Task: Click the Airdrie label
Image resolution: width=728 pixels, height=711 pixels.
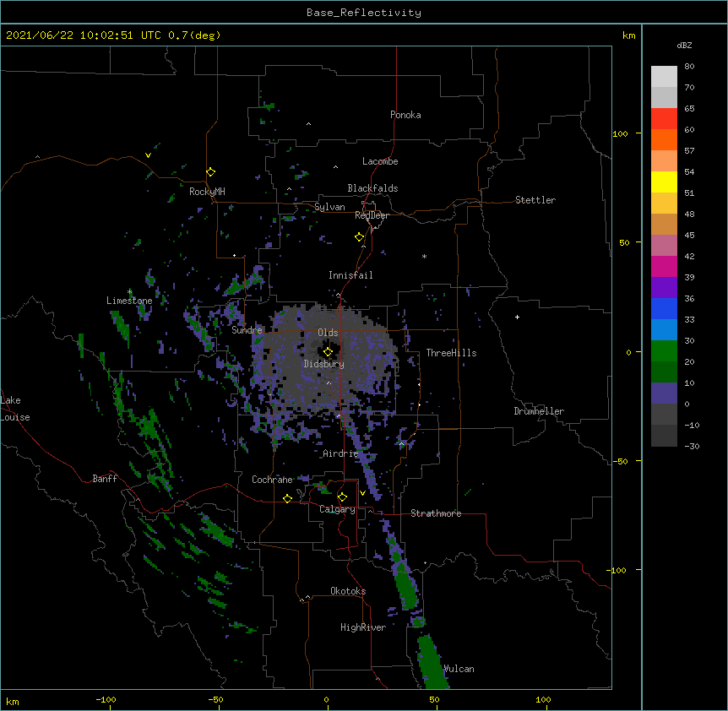Action: pos(340,453)
